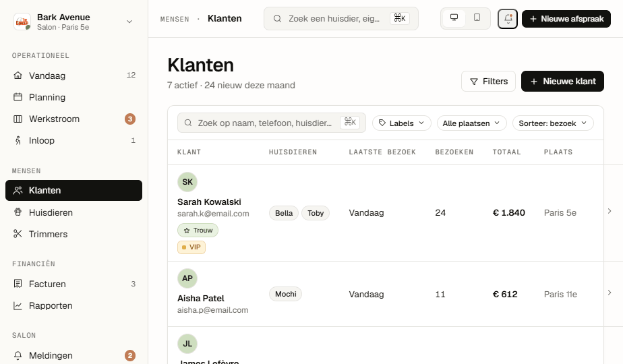This screenshot has width=623, height=364.
Task: Click the Bezoeken column header
Action: pos(454,152)
